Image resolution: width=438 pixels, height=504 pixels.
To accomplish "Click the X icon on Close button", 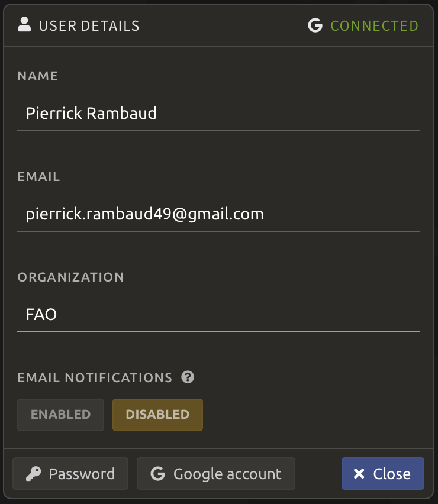I will pyautogui.click(x=359, y=474).
